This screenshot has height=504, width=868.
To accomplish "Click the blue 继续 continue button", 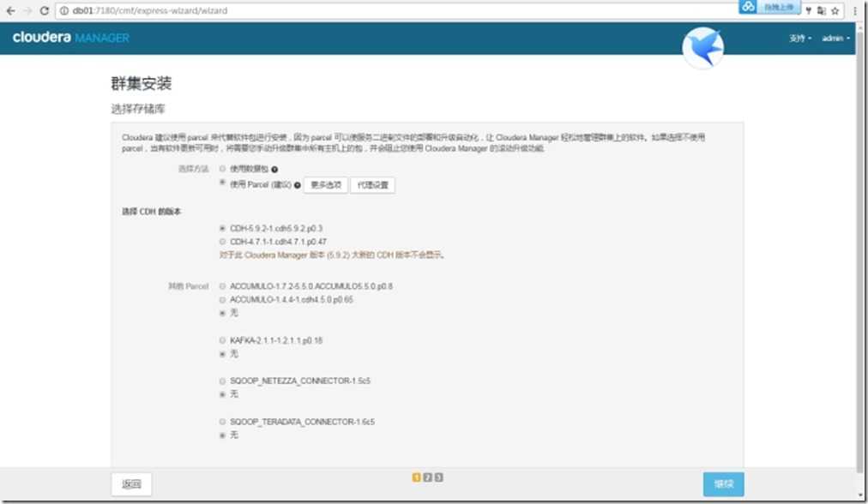I will [x=724, y=484].
